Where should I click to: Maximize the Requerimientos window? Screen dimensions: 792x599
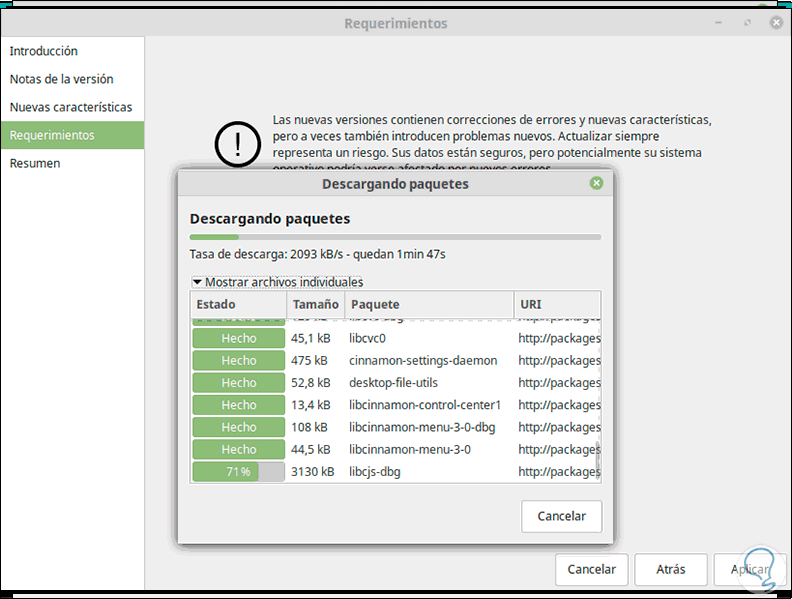pos(747,23)
